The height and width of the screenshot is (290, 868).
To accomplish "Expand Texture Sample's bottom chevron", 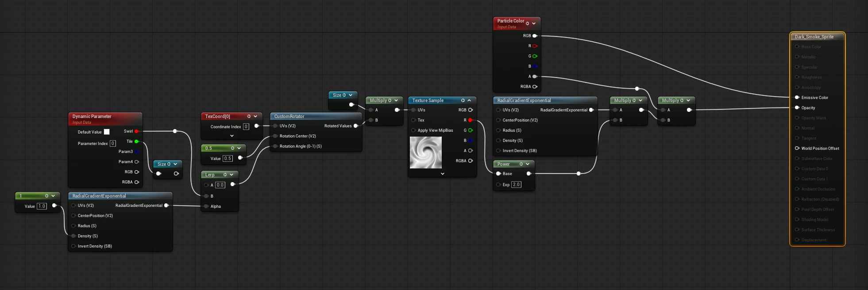I will pos(443,174).
